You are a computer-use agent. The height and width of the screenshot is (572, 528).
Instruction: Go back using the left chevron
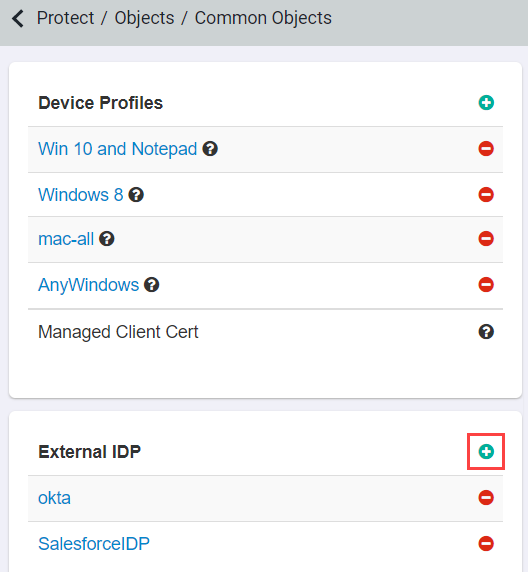point(18,19)
